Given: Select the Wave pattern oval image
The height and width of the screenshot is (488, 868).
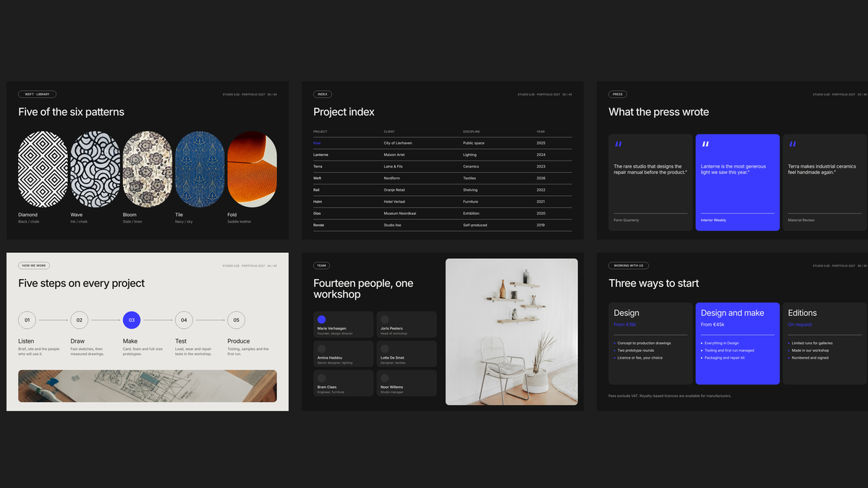Looking at the screenshot, I should pos(95,169).
